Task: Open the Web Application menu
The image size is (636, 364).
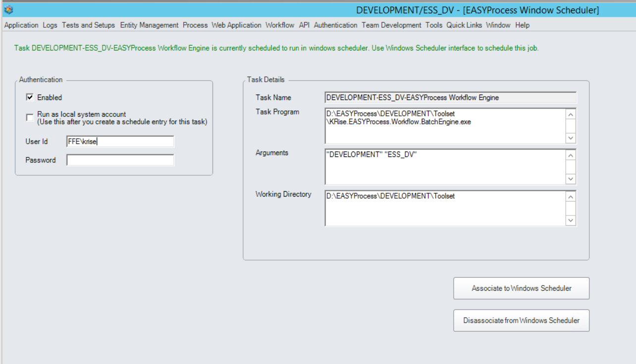Action: tap(236, 25)
